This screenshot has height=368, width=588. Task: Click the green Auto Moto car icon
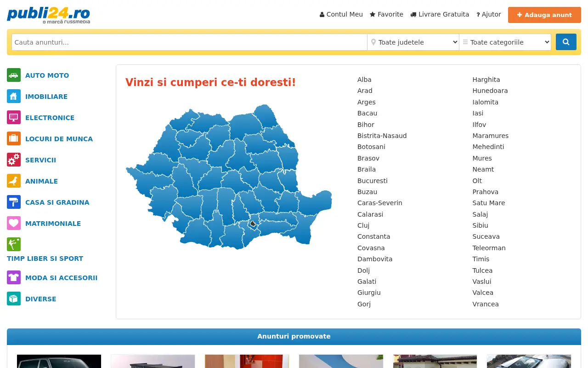pos(14,75)
